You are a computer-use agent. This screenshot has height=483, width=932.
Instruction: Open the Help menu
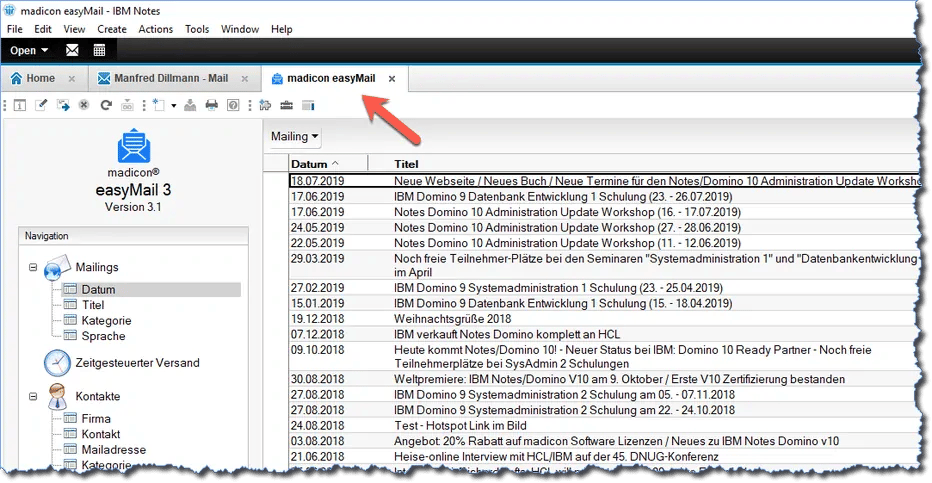(x=282, y=29)
